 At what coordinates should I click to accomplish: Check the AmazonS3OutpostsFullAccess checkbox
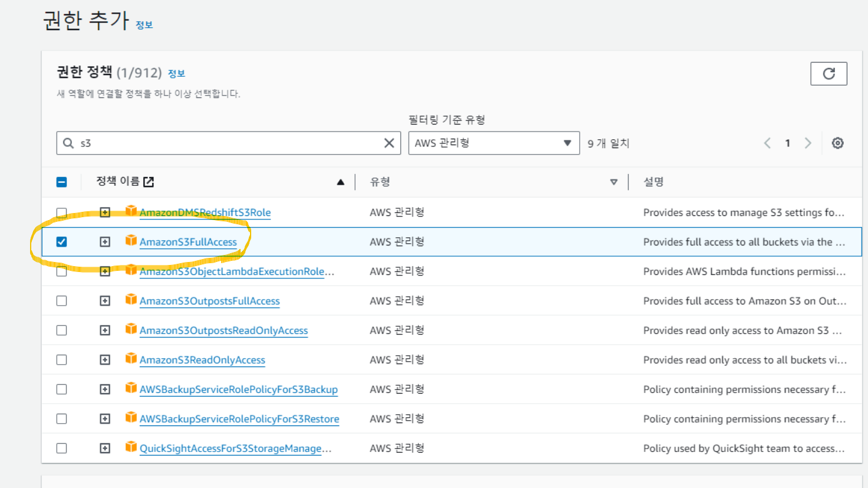[61, 301]
